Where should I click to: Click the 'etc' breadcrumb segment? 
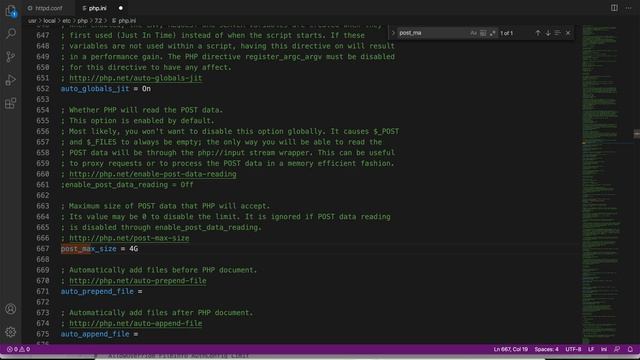(67, 20)
